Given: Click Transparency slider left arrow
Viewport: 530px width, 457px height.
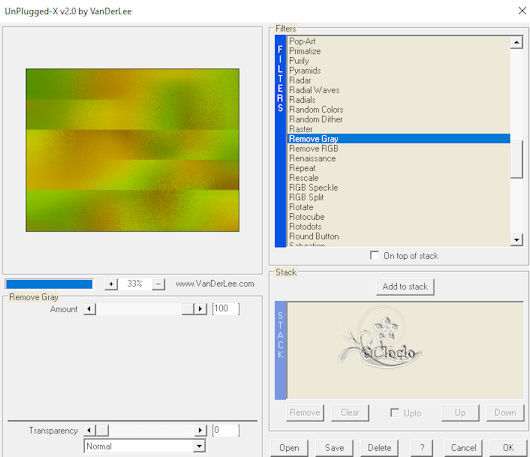Looking at the screenshot, I should (x=90, y=430).
